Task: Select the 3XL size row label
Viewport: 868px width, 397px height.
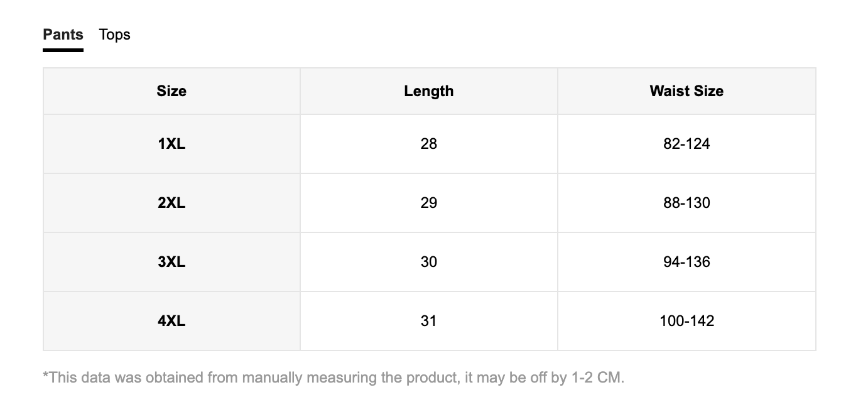Action: tap(171, 262)
